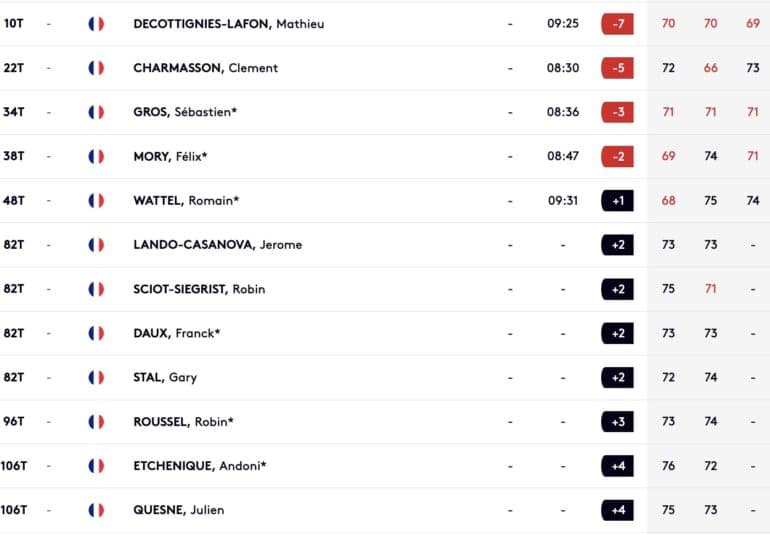770x535 pixels.
Task: Click the round score 66 for CHARMASSON
Action: pos(711,68)
